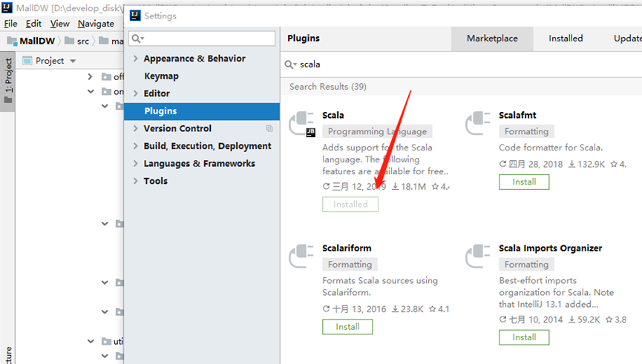Image resolution: width=642 pixels, height=364 pixels.
Task: Expand the Version Control settings group
Action: (x=136, y=128)
